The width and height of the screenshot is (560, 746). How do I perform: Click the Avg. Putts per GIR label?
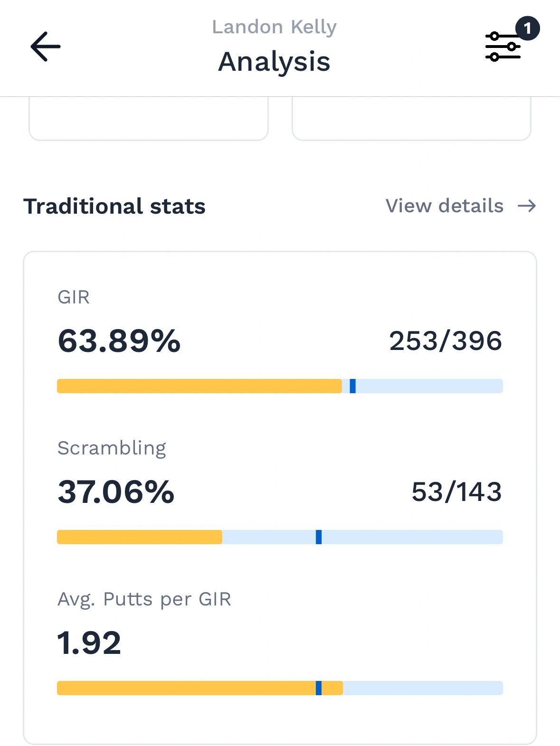pos(144,599)
